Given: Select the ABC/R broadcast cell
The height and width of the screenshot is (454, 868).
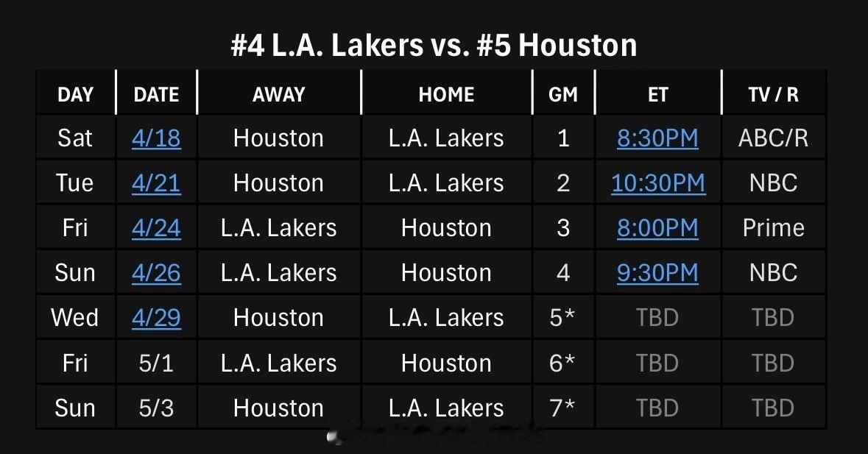Looking at the screenshot, I should (773, 138).
